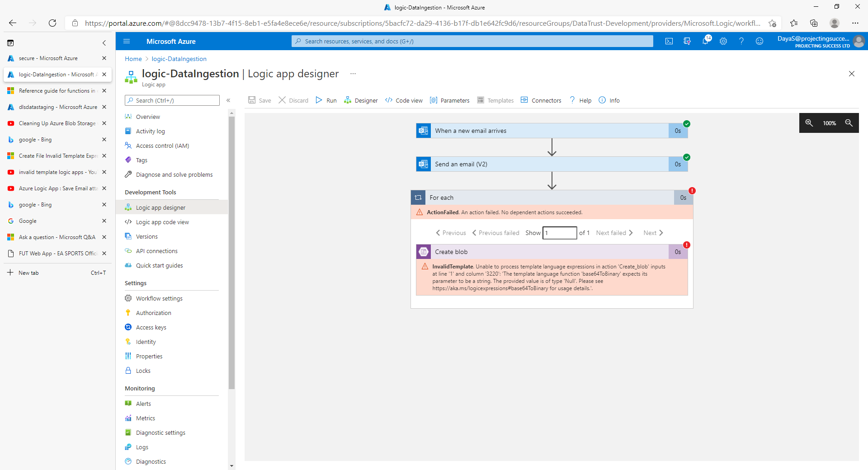This screenshot has width=868, height=470.
Task: Click the resource menu search box
Action: click(x=172, y=100)
